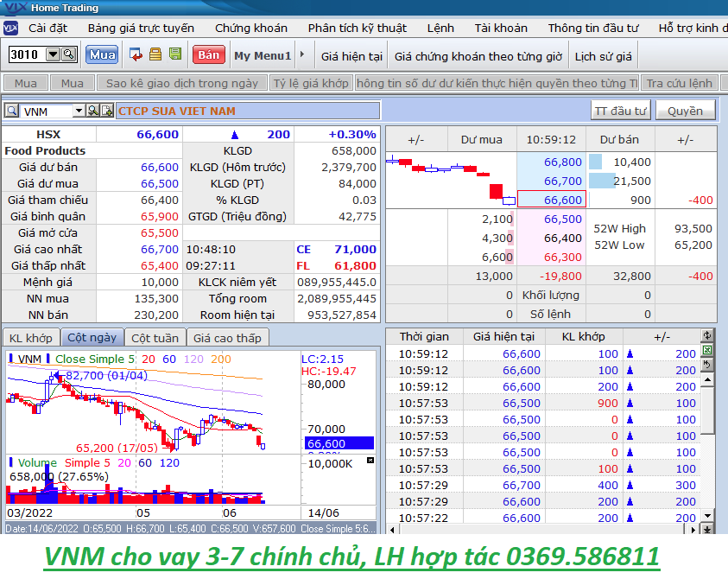Image resolution: width=728 pixels, height=579 pixels.
Task: Click the VNM ticker input field
Action: pos(47,111)
